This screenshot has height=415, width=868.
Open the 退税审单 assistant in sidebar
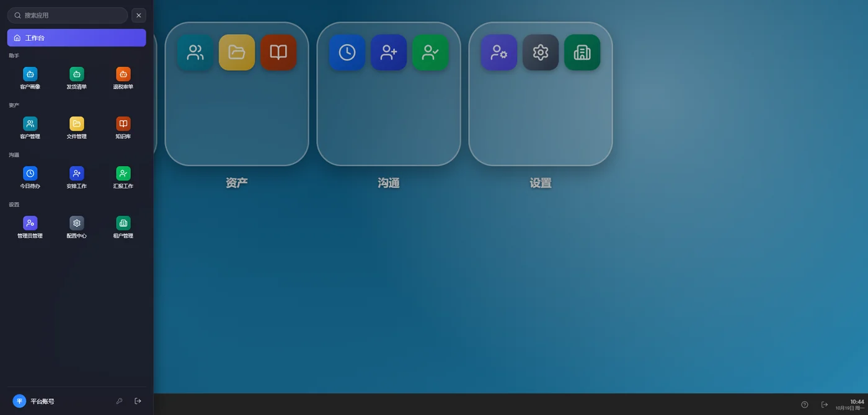coord(123,78)
